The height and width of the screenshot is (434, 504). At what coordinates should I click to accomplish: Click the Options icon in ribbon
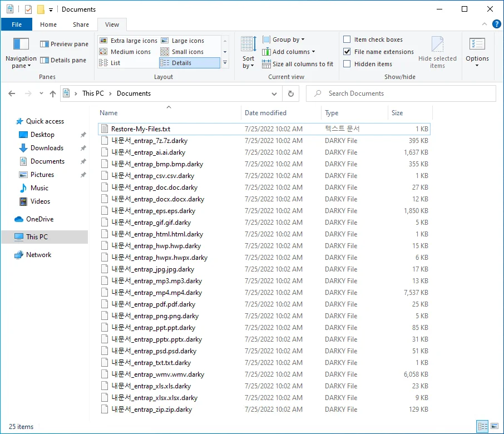coord(477,45)
